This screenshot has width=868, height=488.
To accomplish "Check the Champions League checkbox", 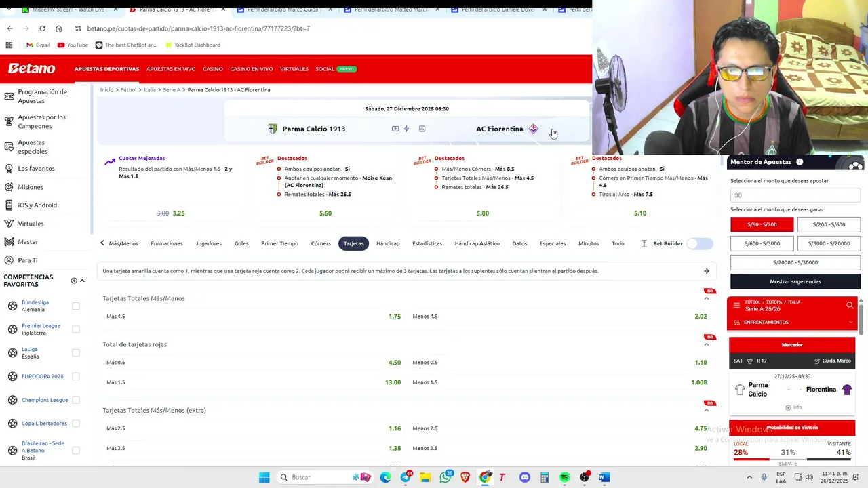I will [76, 400].
